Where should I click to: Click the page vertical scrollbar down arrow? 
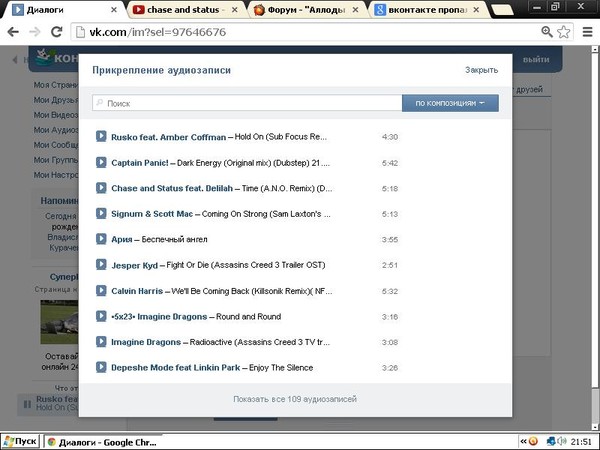click(x=595, y=427)
